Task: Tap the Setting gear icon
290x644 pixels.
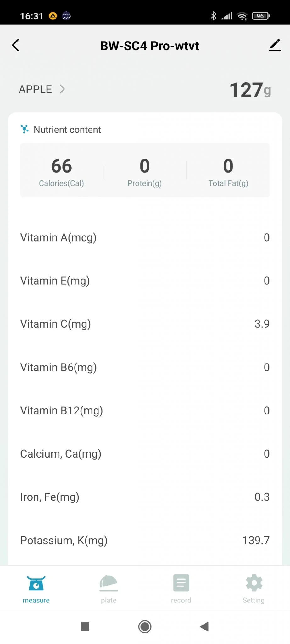Action: pyautogui.click(x=254, y=583)
